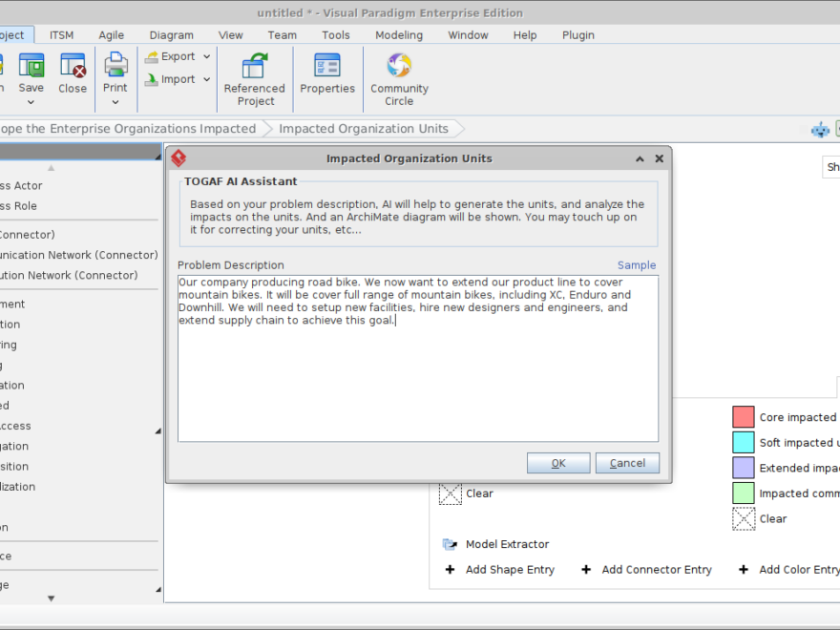Viewport: 840px width, 630px height.
Task: Expand the Import dropdown arrow
Action: pos(207,80)
